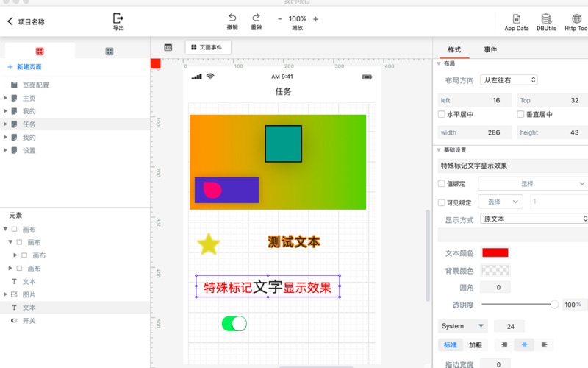Expand the 设置 page node

pos(5,150)
